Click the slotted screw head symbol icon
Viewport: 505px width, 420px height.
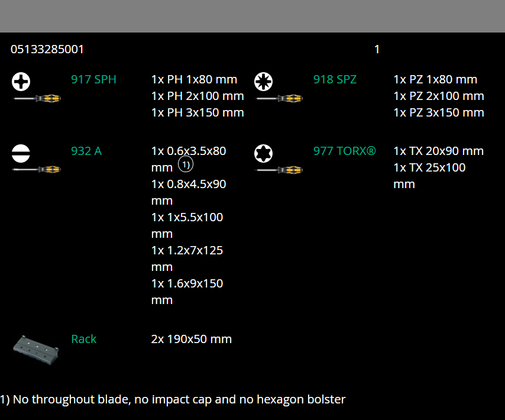pyautogui.click(x=21, y=153)
